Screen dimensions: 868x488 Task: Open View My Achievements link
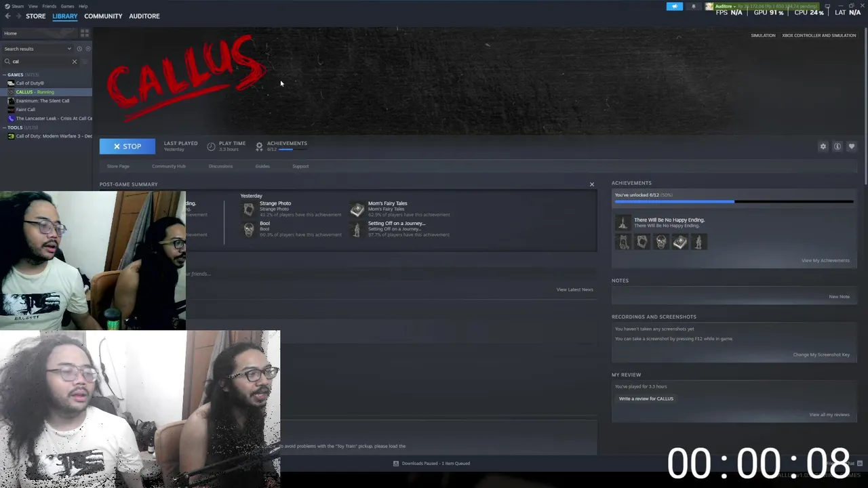point(825,260)
